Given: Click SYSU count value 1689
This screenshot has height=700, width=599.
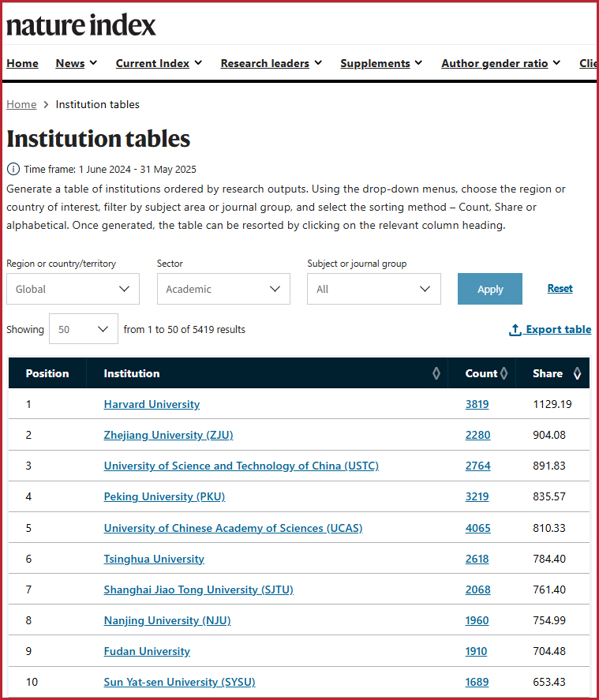Looking at the screenshot, I should coord(477,682).
